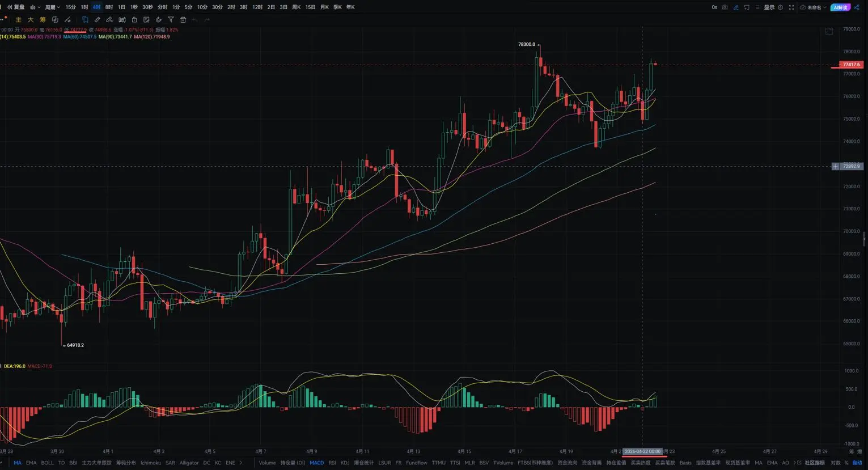Toggle the MA main-chart indicator

pos(18,463)
